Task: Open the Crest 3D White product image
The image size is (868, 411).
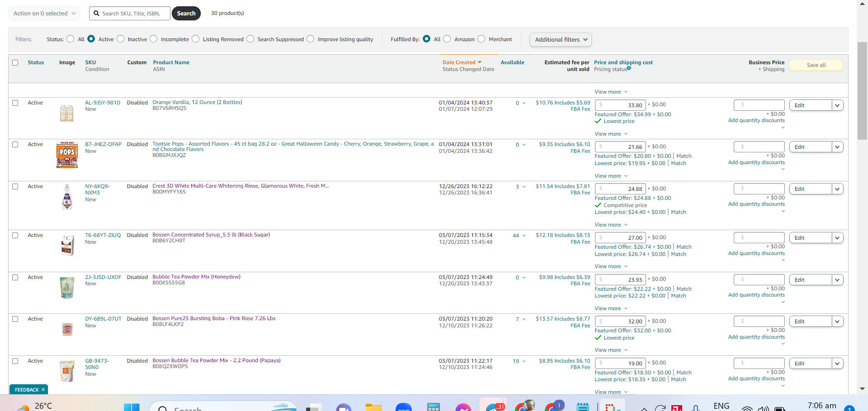Action: (67, 197)
